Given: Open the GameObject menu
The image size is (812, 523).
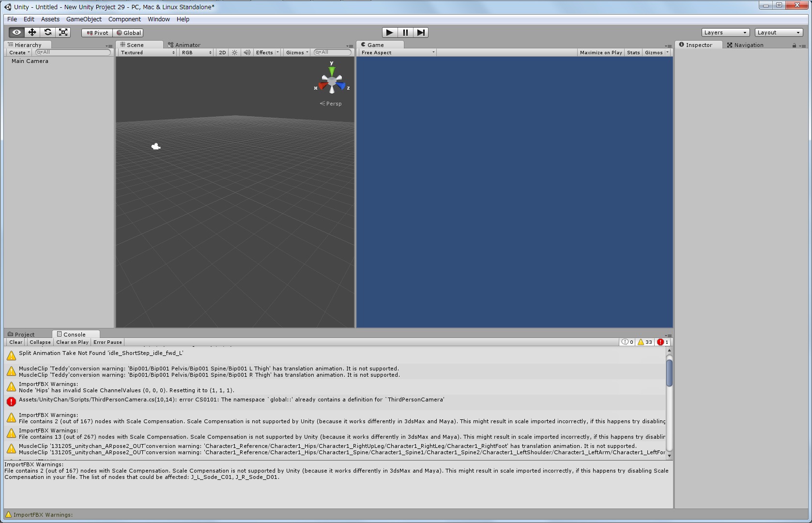Looking at the screenshot, I should 84,19.
